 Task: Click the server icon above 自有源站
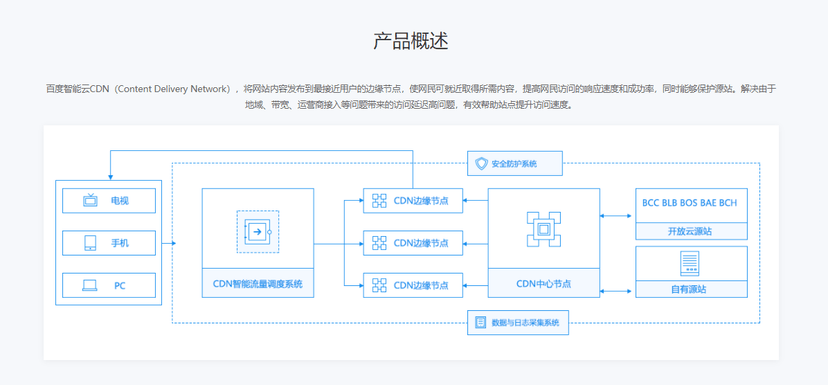pyautogui.click(x=691, y=264)
